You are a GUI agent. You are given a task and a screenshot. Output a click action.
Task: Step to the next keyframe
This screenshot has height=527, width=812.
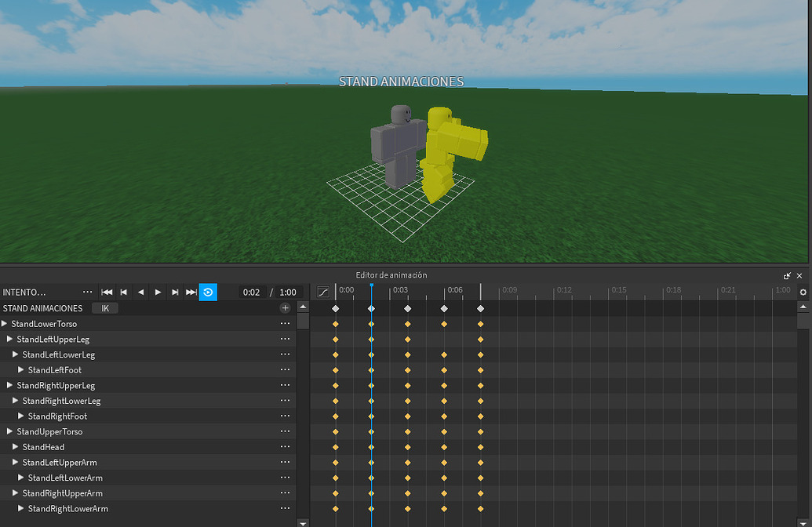pos(175,292)
